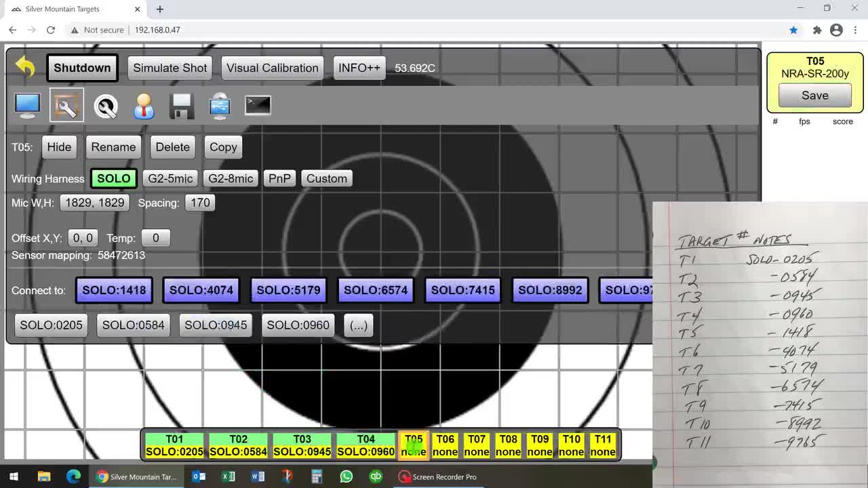Connect to SOLO:6574
Image resolution: width=868 pixels, height=488 pixels.
(x=376, y=290)
